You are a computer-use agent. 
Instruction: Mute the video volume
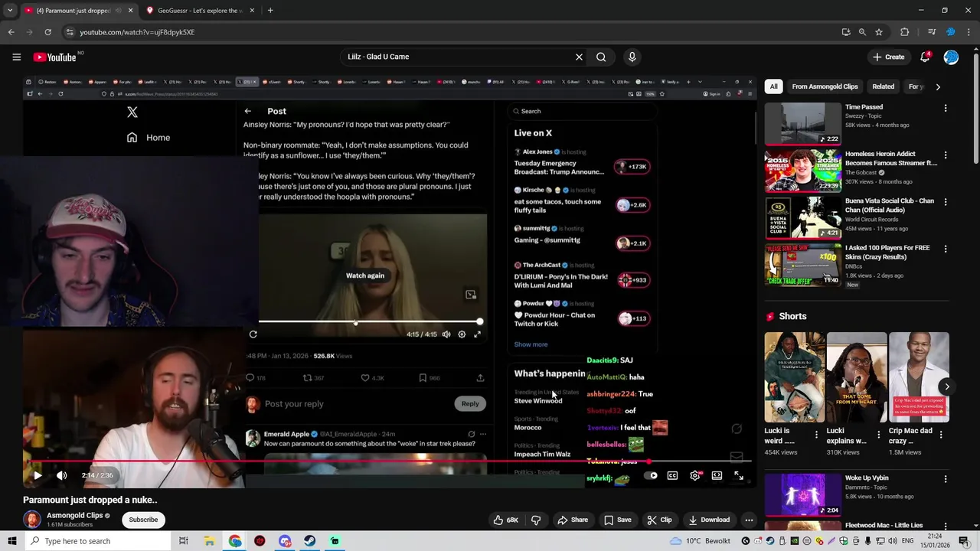tap(62, 475)
